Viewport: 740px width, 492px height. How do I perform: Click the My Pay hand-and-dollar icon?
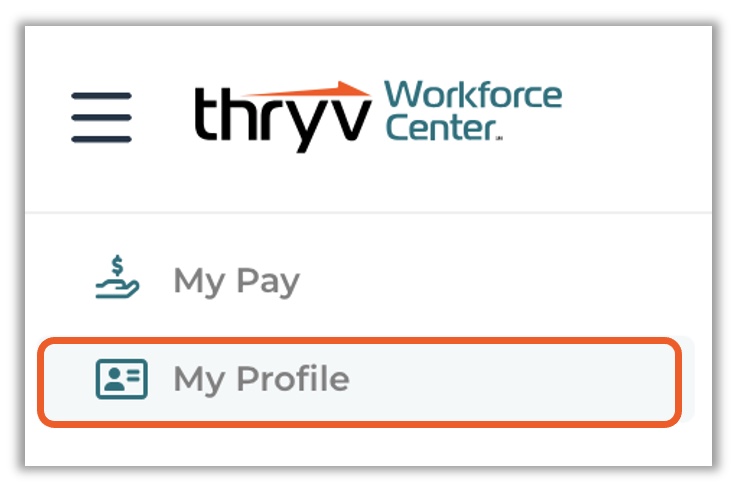(117, 277)
